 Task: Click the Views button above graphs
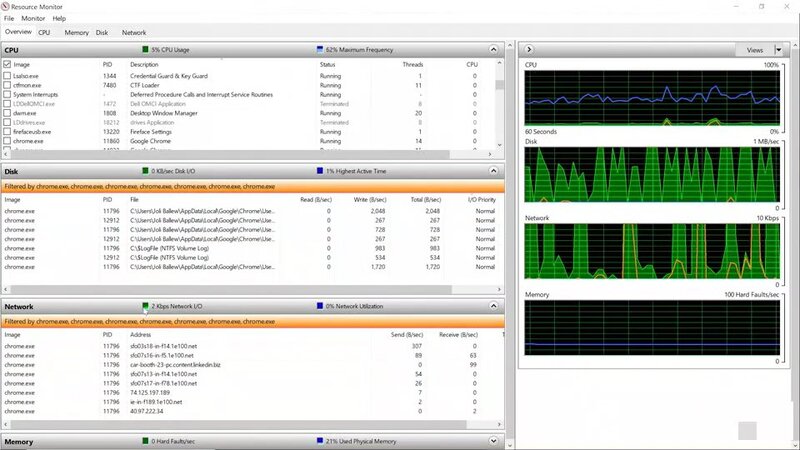(x=754, y=49)
